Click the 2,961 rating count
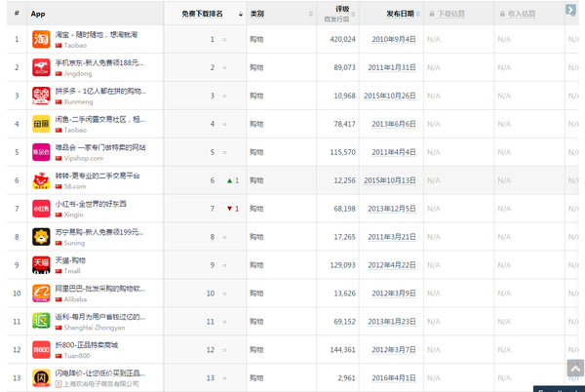Screen dimensions: 585x392 [x=346, y=378]
